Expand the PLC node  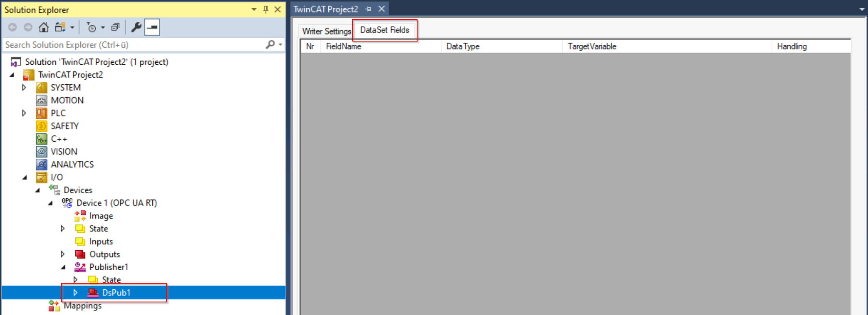(24, 113)
